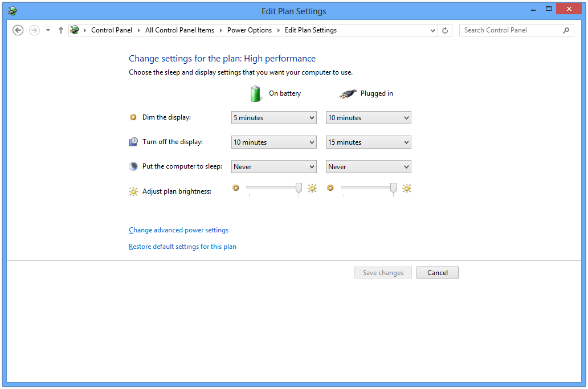Maximize the Edit Plan Settings window
This screenshot has width=588, height=389.
549,9
